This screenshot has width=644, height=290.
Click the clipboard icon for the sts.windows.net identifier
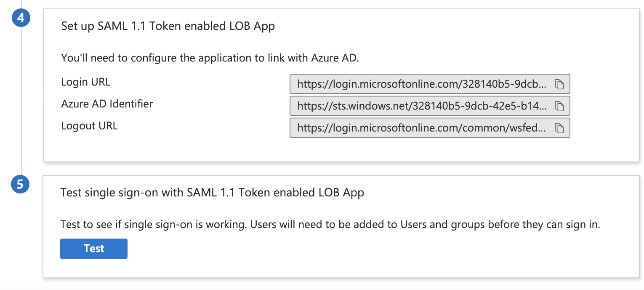[x=560, y=106]
